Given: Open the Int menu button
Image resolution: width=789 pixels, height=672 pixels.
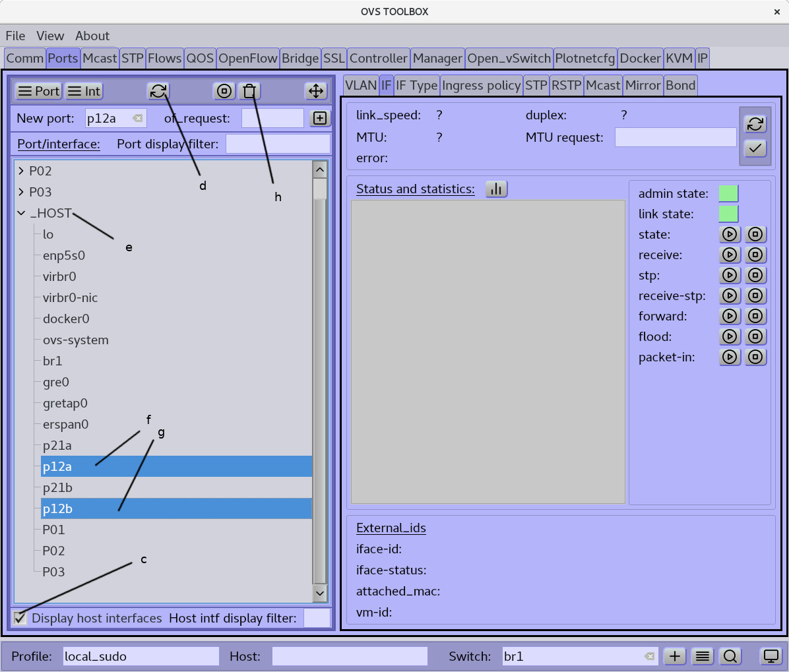Looking at the screenshot, I should 84,91.
